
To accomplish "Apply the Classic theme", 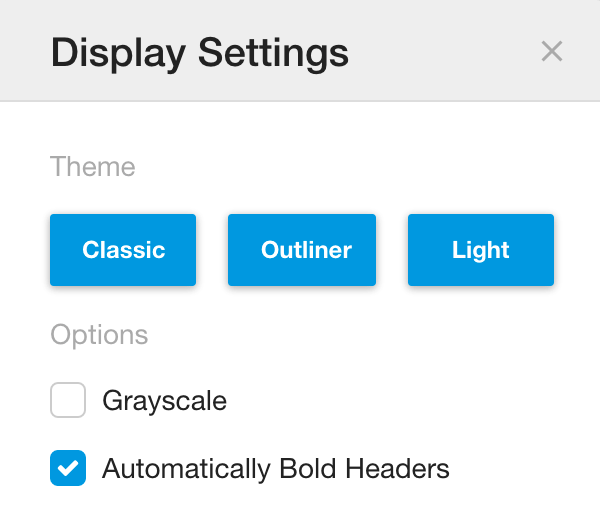I will pos(123,250).
